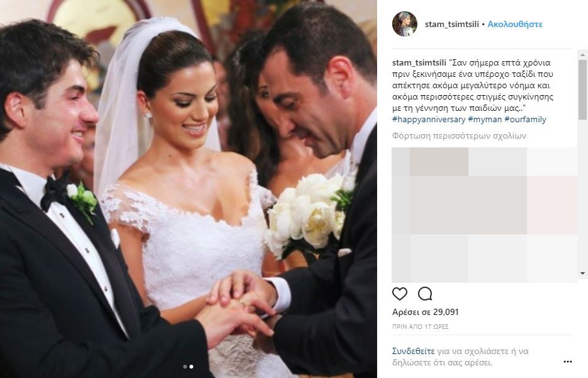The width and height of the screenshot is (588, 378).
Task: Open the #myman hashtag
Action: (x=485, y=119)
